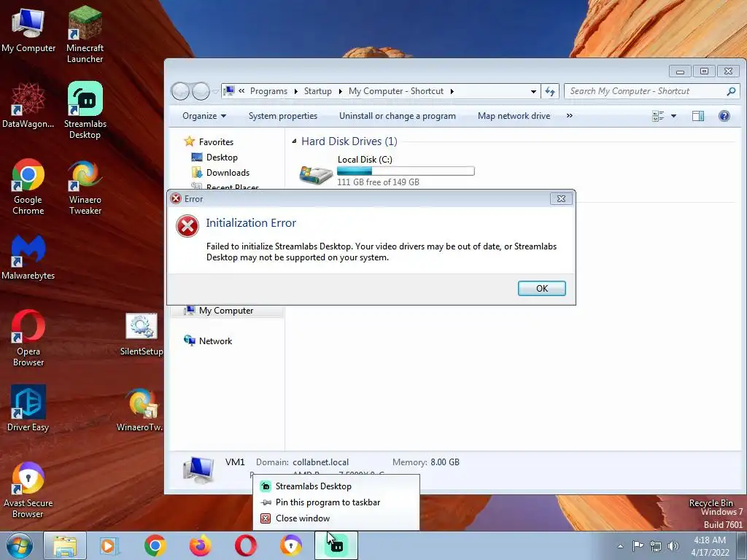Select Streamlabs Desktop desktop icon
747x560 pixels.
point(85,111)
